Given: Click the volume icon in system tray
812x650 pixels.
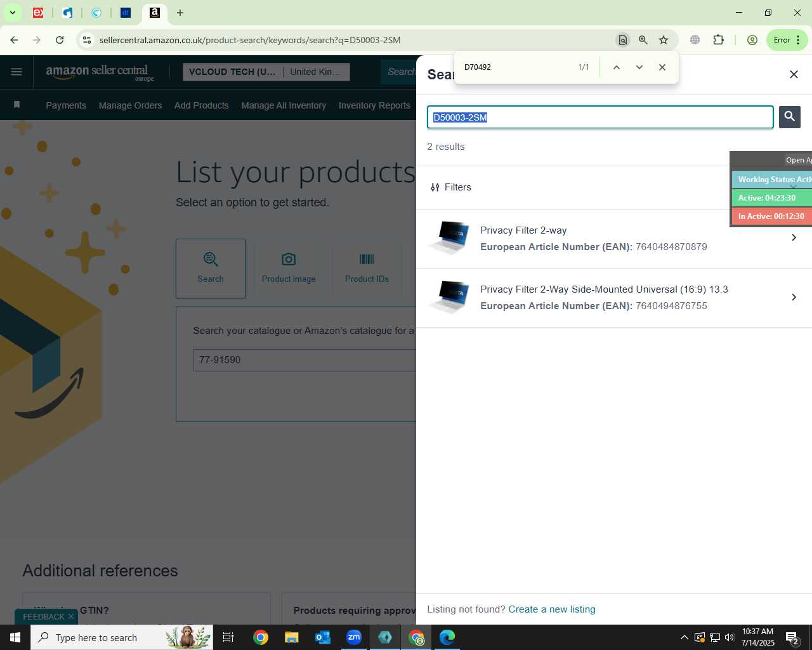Looking at the screenshot, I should coord(730,637).
